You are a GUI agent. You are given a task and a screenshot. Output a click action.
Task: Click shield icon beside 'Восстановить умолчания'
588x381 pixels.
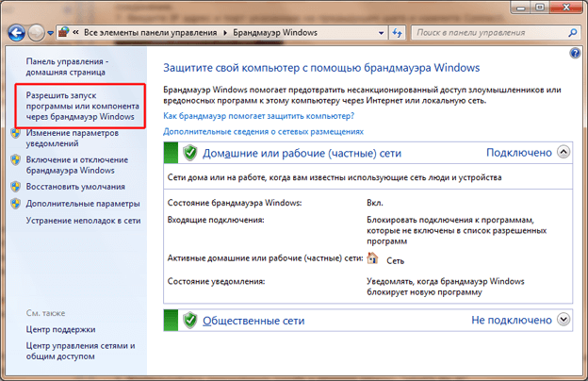(16, 187)
